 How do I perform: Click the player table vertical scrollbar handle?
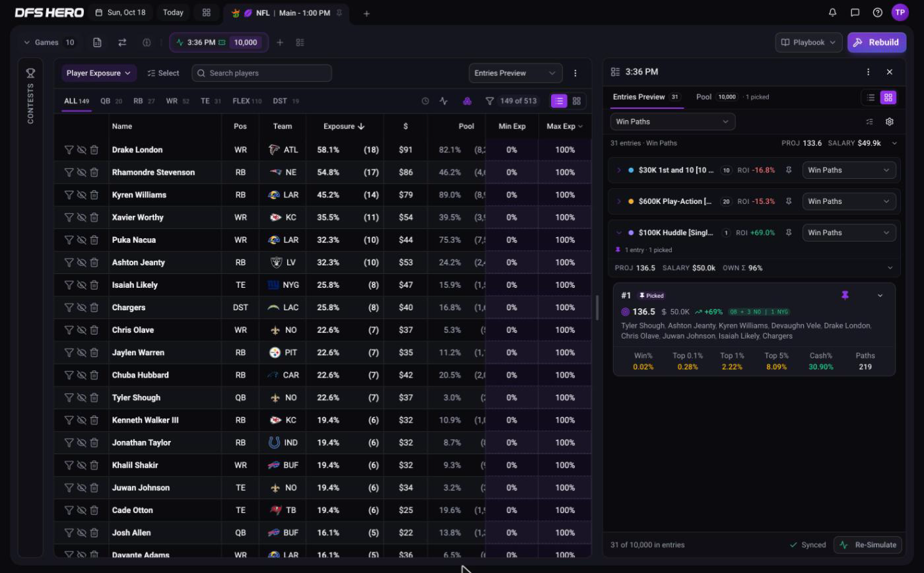[x=597, y=308]
